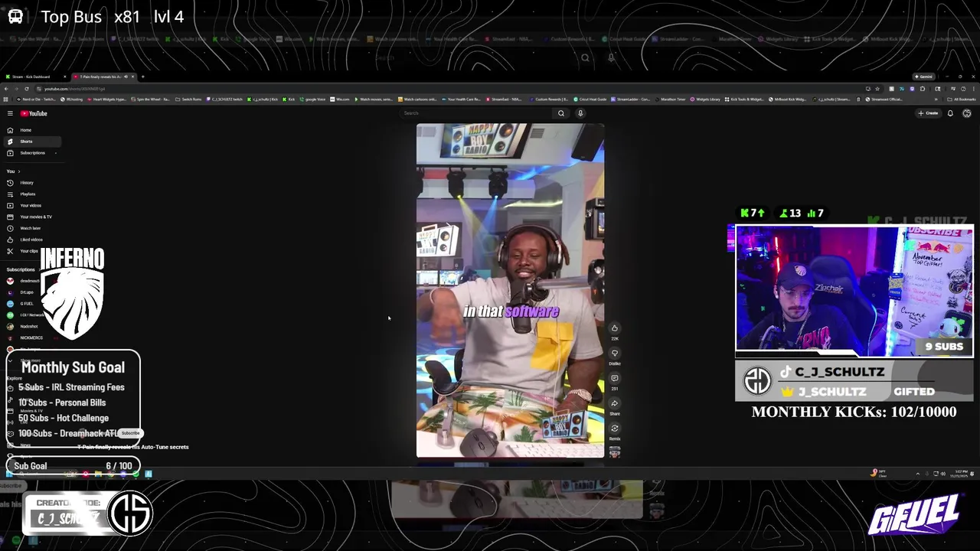This screenshot has width=980, height=551.
Task: Open the YouTube hamburger guide menu
Action: (10, 113)
